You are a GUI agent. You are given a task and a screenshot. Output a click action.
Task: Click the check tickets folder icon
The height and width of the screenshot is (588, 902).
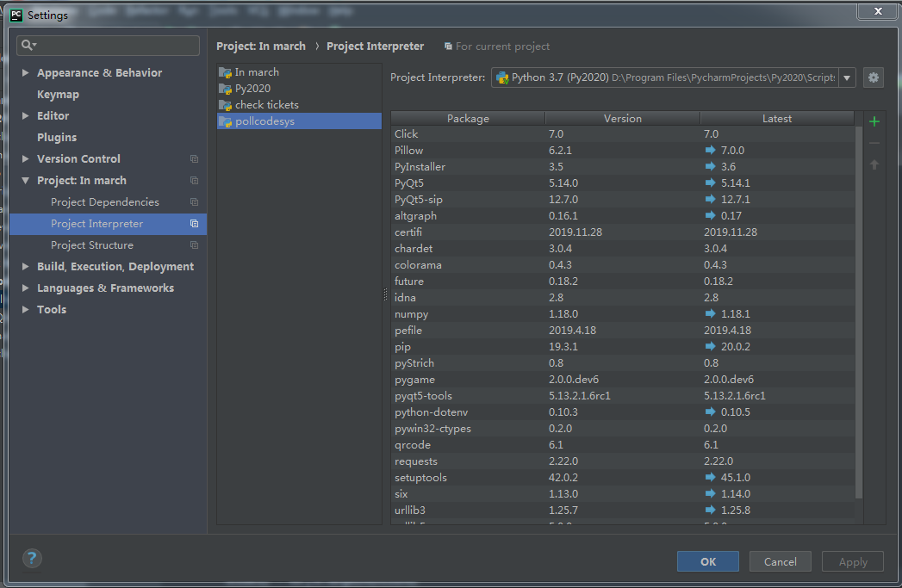point(225,105)
